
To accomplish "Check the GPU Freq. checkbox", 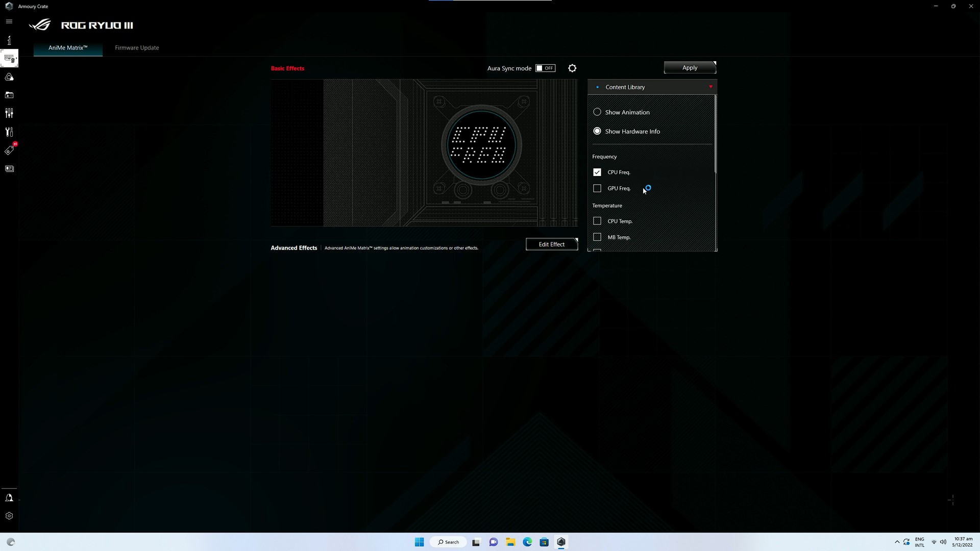I will point(597,188).
